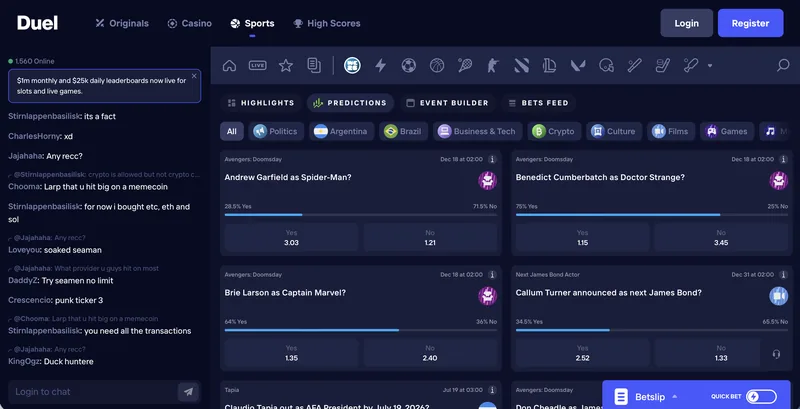Click Callum Turner Yes/No percentage bar
The height and width of the screenshot is (409, 800).
pos(652,330)
